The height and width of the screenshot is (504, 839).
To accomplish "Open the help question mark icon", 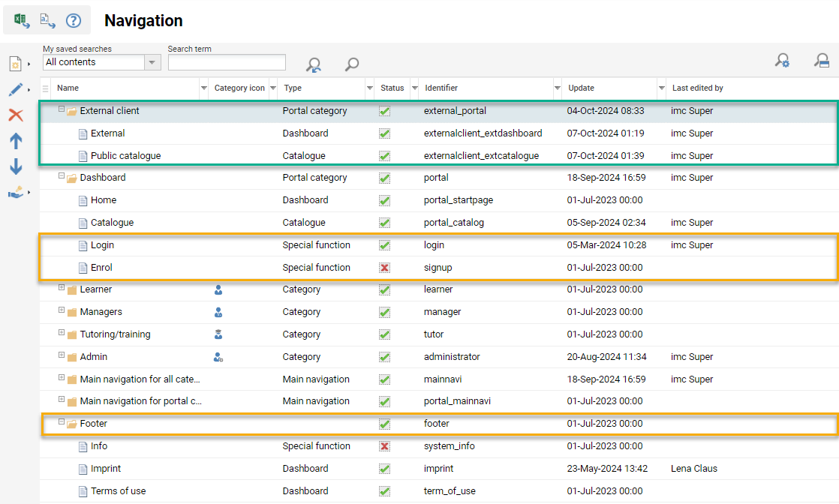I will pos(73,20).
